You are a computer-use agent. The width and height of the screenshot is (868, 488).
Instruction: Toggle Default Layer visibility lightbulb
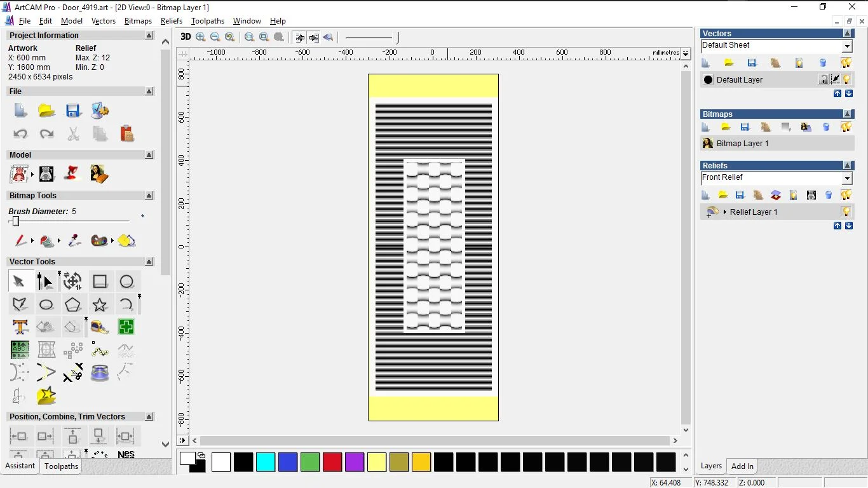click(x=847, y=79)
